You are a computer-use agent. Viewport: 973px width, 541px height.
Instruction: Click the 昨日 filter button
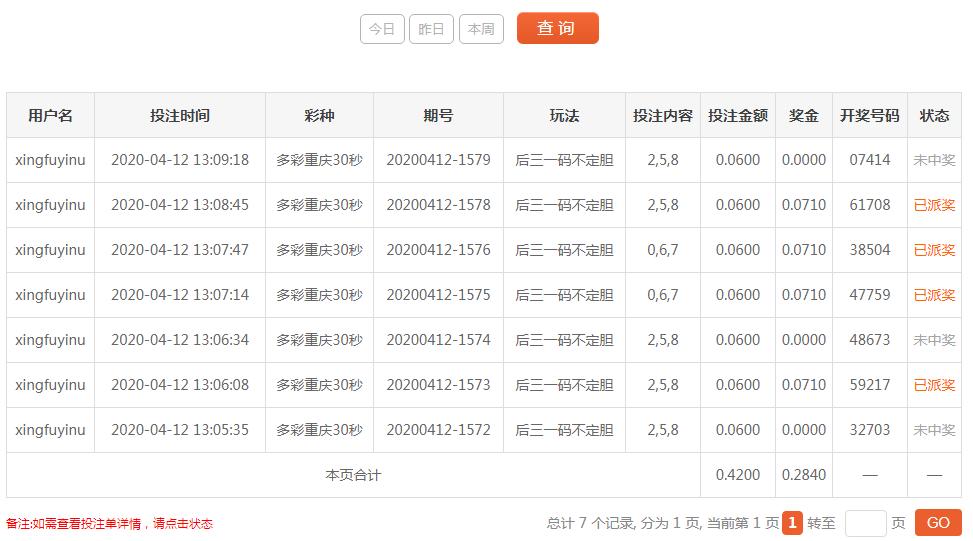pyautogui.click(x=431, y=29)
